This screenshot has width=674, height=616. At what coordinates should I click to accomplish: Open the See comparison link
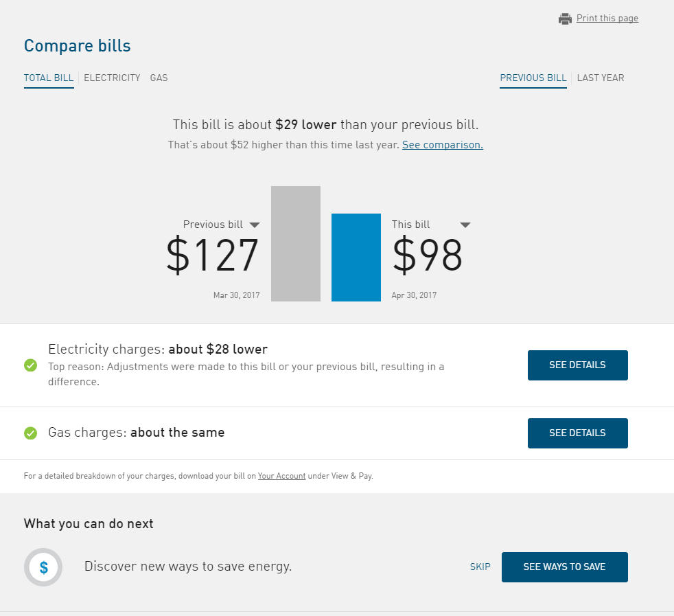coord(443,145)
